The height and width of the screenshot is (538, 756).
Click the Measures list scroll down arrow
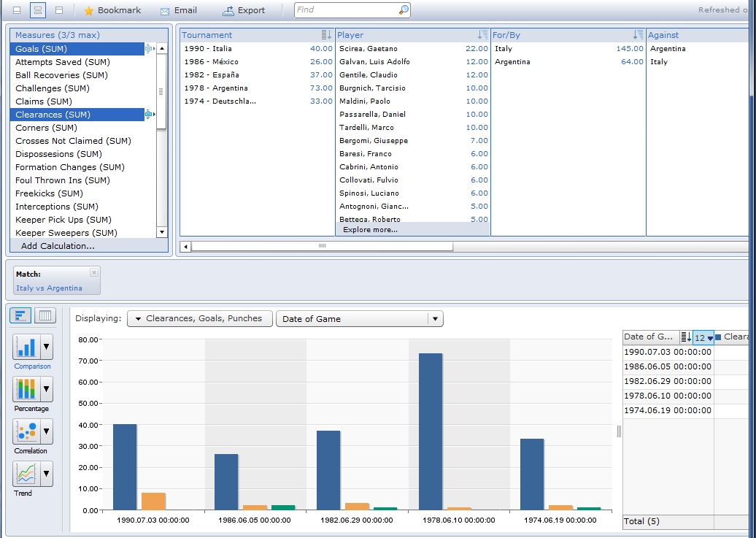point(162,232)
